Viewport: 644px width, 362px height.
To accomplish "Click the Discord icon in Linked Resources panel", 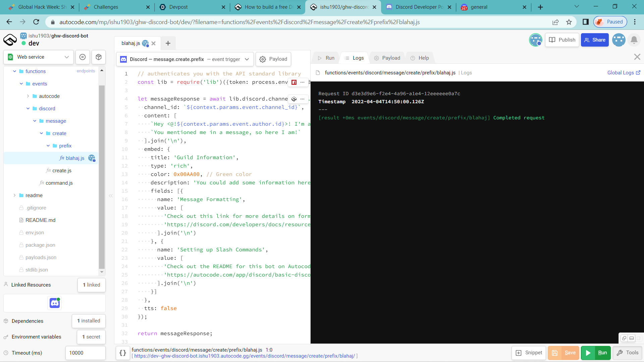I will [x=54, y=303].
